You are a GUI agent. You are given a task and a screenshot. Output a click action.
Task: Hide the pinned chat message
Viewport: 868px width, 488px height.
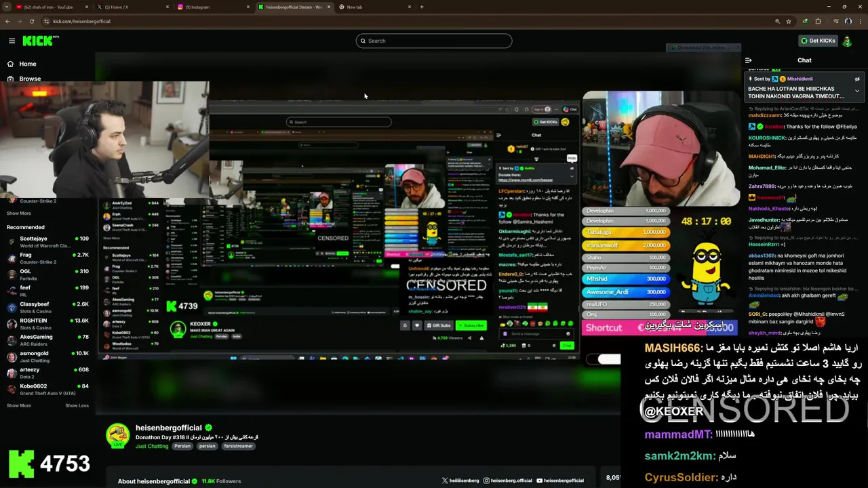[857, 79]
